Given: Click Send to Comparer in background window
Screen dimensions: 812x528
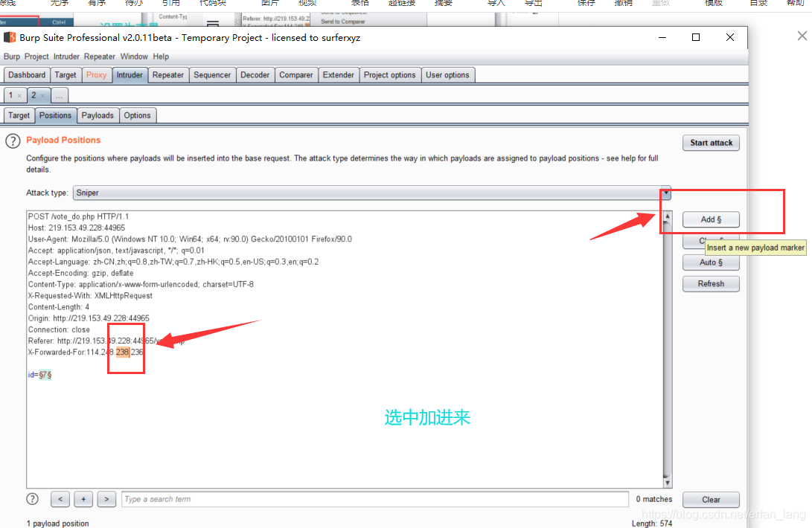Looking at the screenshot, I should click(343, 22).
